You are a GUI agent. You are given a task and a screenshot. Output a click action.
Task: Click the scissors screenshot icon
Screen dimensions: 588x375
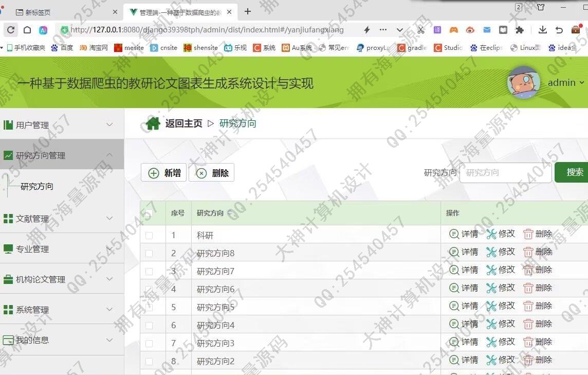pos(421,30)
